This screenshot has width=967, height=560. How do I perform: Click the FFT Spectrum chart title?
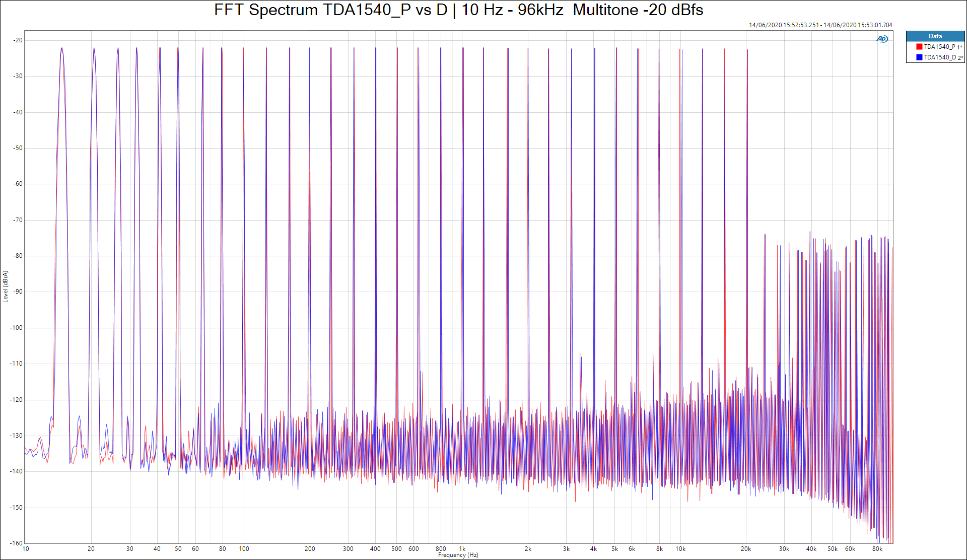click(458, 10)
